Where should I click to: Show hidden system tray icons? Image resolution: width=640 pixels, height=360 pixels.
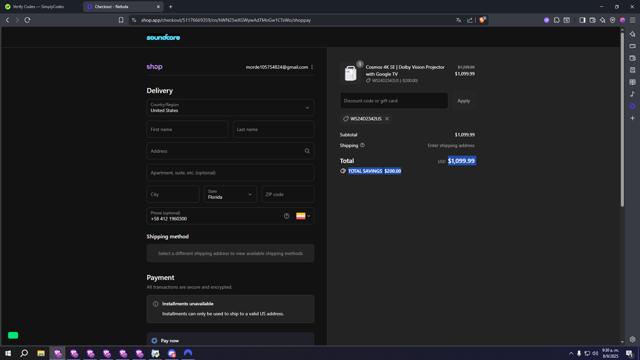click(x=571, y=353)
